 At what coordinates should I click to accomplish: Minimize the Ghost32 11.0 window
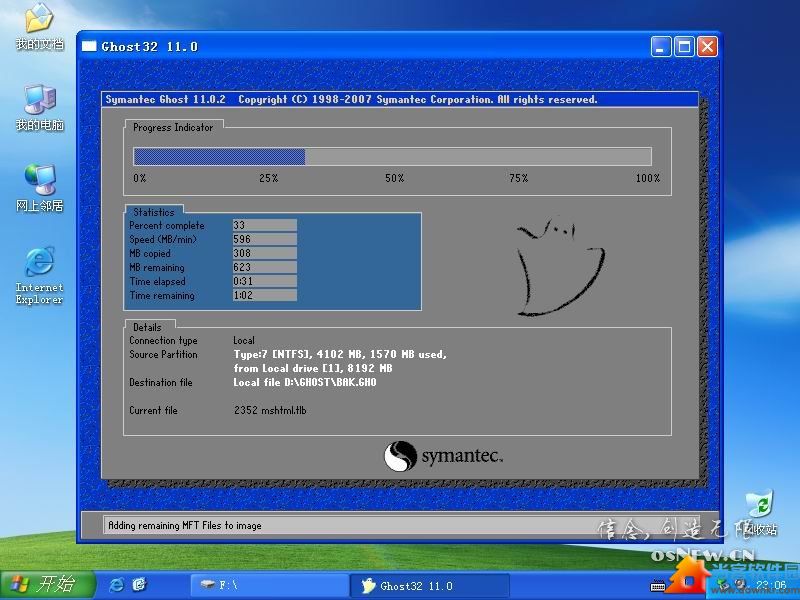coord(661,46)
